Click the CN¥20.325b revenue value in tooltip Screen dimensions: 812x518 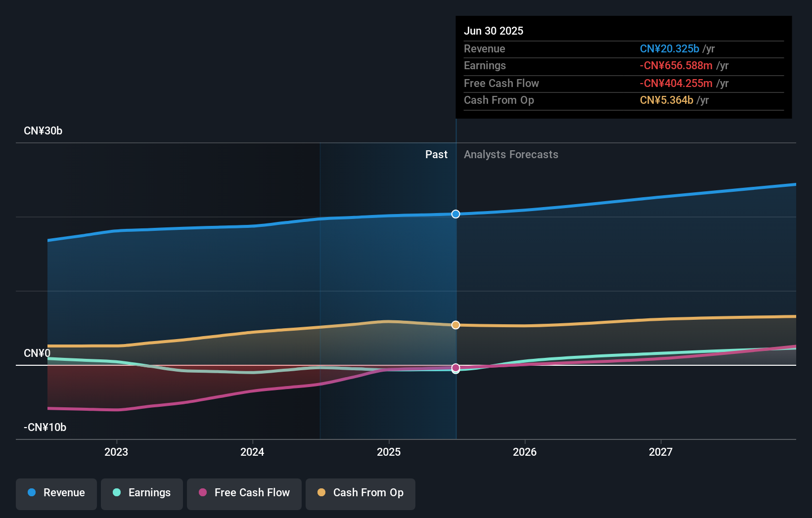pyautogui.click(x=670, y=48)
